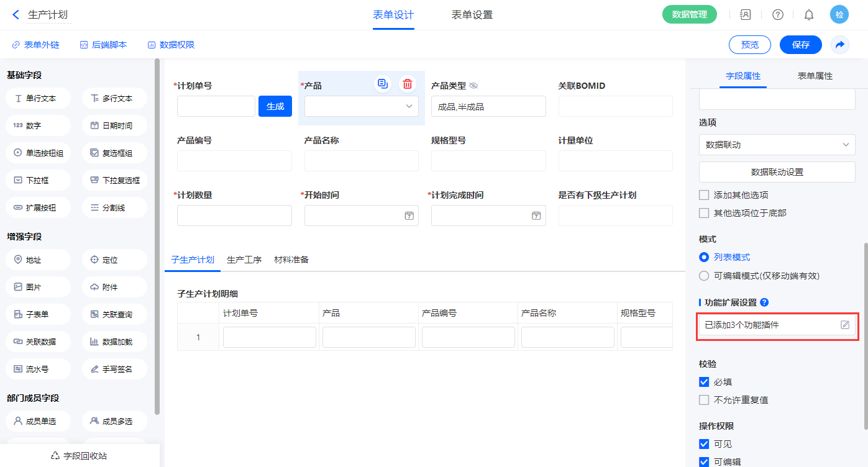Image resolution: width=868 pixels, height=467 pixels.
Task: Click the 功能扩展设置 help info icon
Action: [x=764, y=302]
